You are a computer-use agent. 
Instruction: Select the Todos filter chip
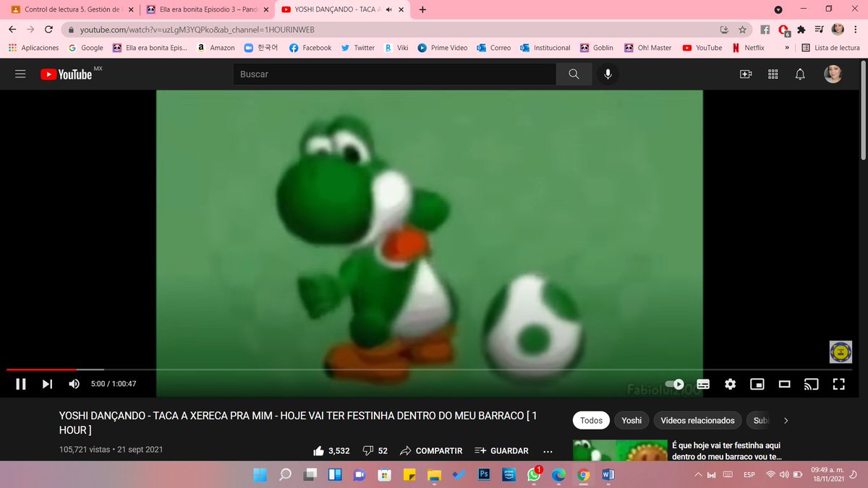point(591,420)
